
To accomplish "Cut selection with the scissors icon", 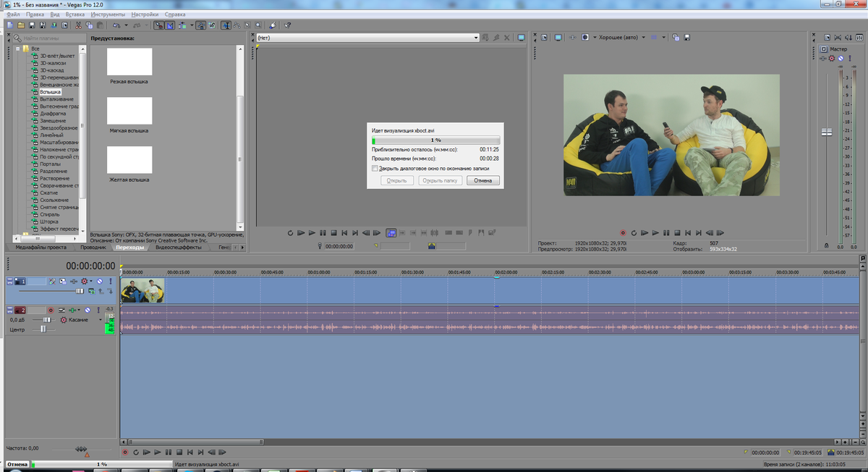I will tap(78, 25).
